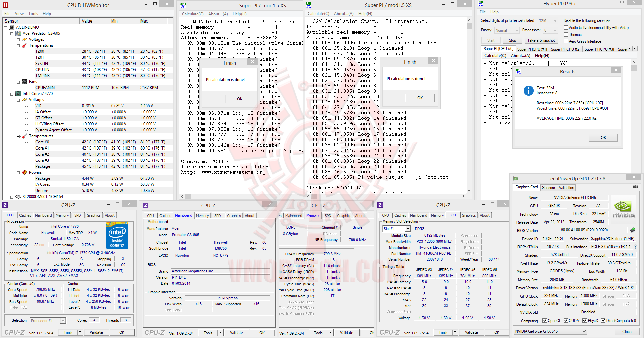Click the ST2000DM001 hard drive icon
This screenshot has width=644, height=338.
pos(18,197)
